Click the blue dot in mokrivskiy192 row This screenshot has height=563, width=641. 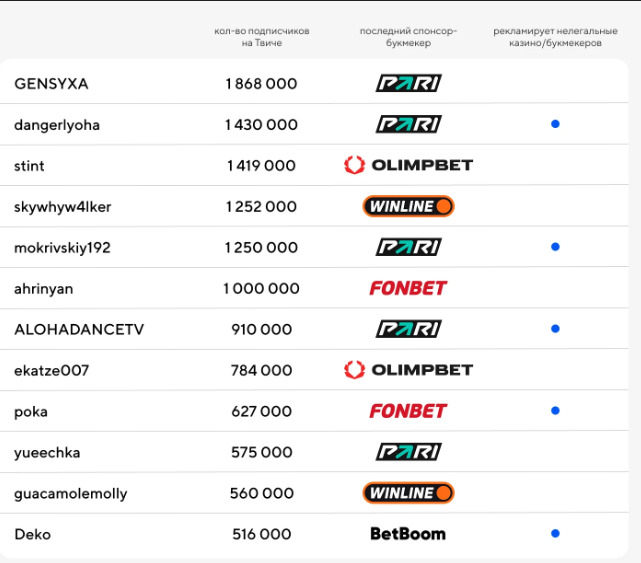pos(555,247)
